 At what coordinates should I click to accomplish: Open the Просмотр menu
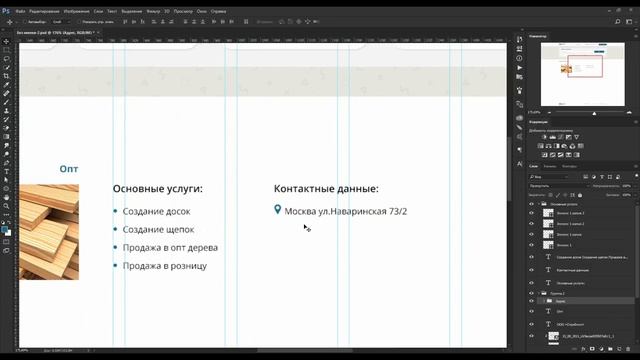coord(183,11)
